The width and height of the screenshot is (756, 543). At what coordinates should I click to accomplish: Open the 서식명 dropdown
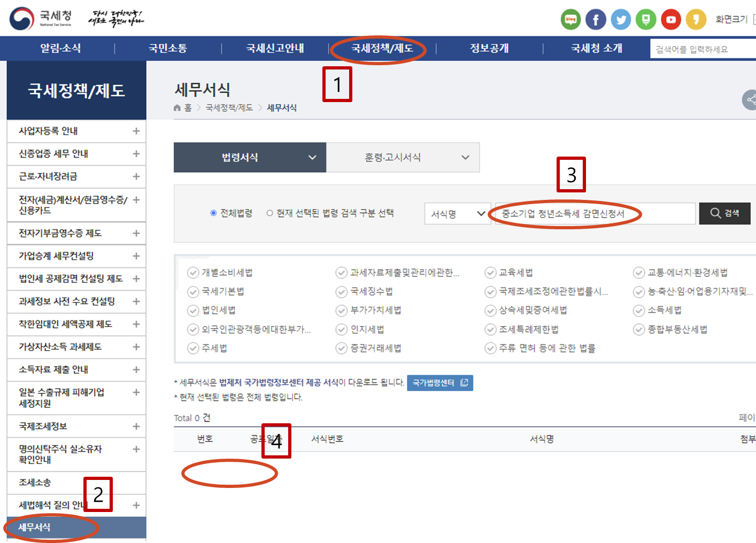[x=458, y=213]
